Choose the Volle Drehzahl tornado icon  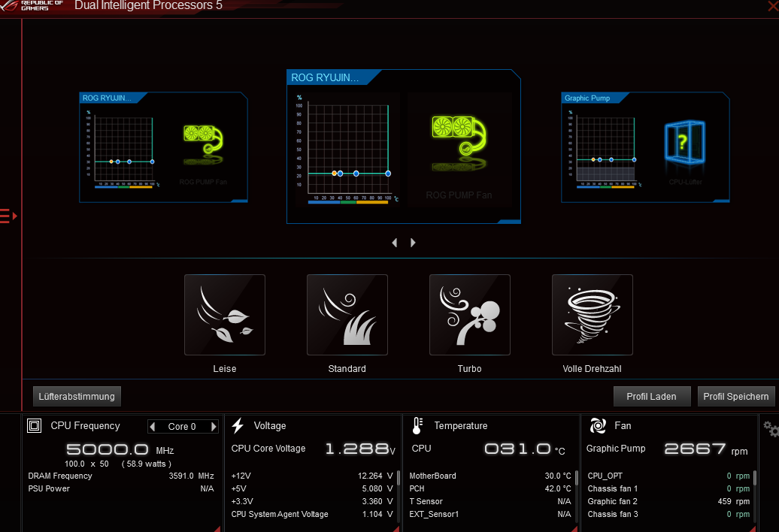(593, 315)
